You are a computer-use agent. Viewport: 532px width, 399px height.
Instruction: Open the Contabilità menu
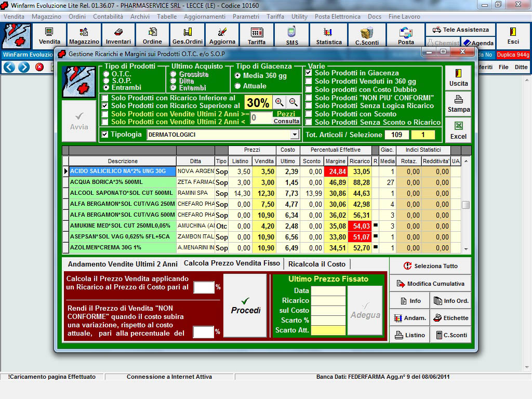click(x=108, y=17)
